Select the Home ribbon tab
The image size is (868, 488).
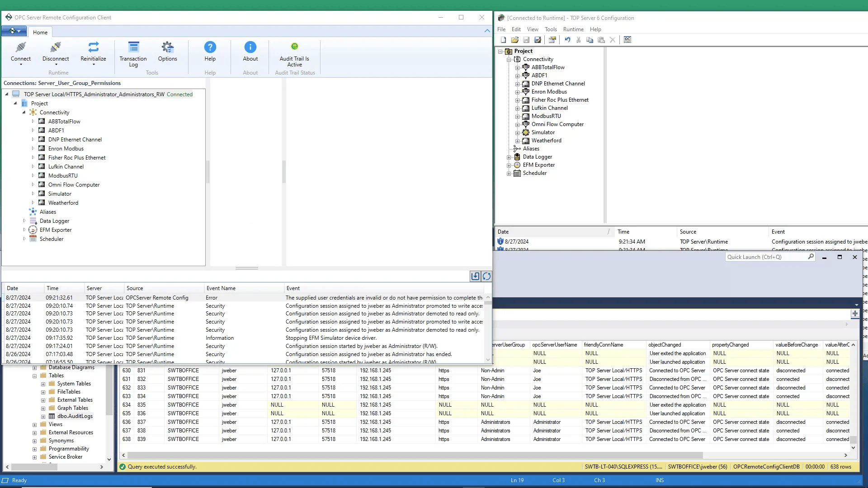pos(40,32)
